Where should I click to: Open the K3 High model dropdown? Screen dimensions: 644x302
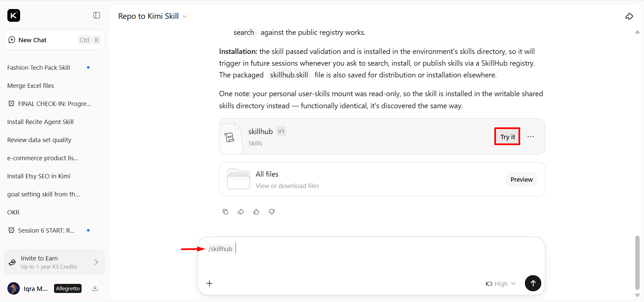500,284
